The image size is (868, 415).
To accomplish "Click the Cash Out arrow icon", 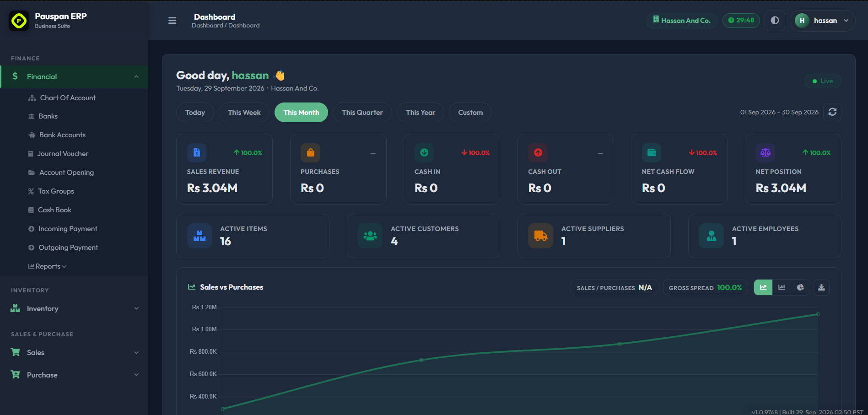I will (x=538, y=153).
